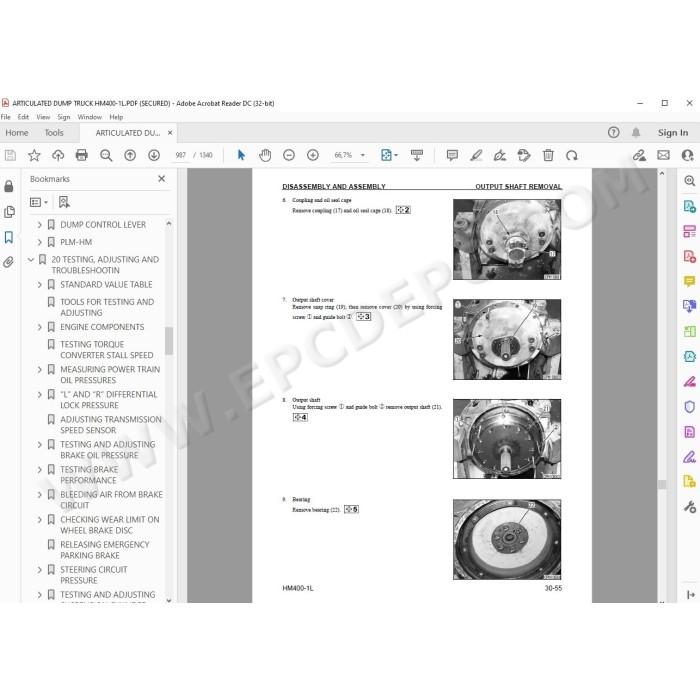
Task: Go to the previous page arrow
Action: tap(130, 155)
